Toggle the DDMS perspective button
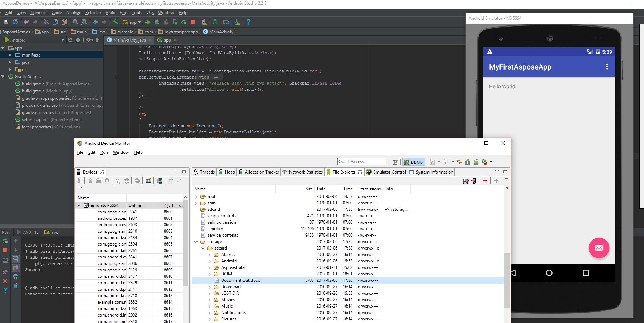 (414, 162)
